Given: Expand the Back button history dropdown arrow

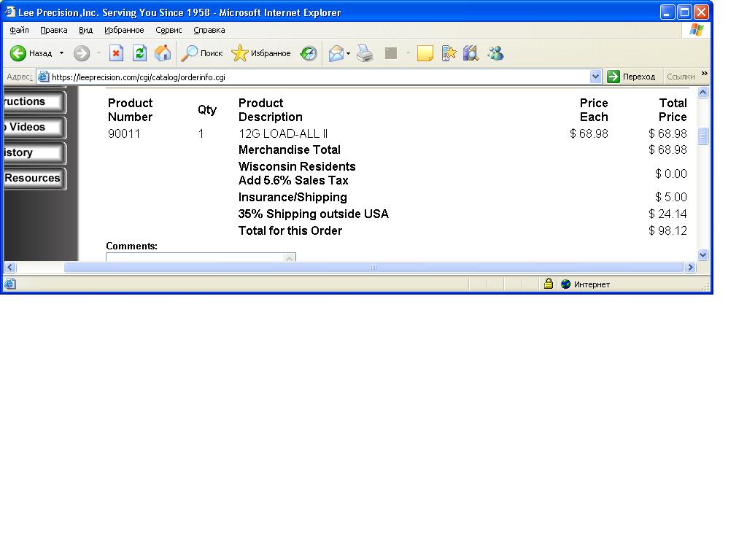Looking at the screenshot, I should point(61,53).
